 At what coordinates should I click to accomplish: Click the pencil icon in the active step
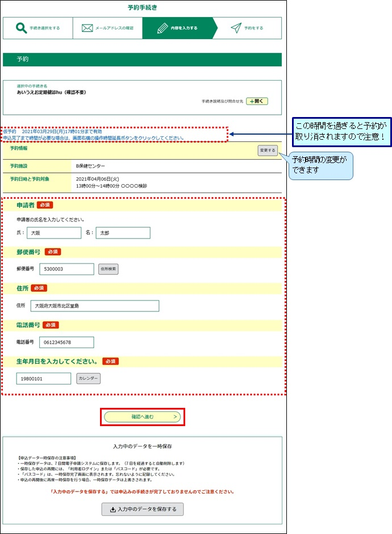click(162, 28)
